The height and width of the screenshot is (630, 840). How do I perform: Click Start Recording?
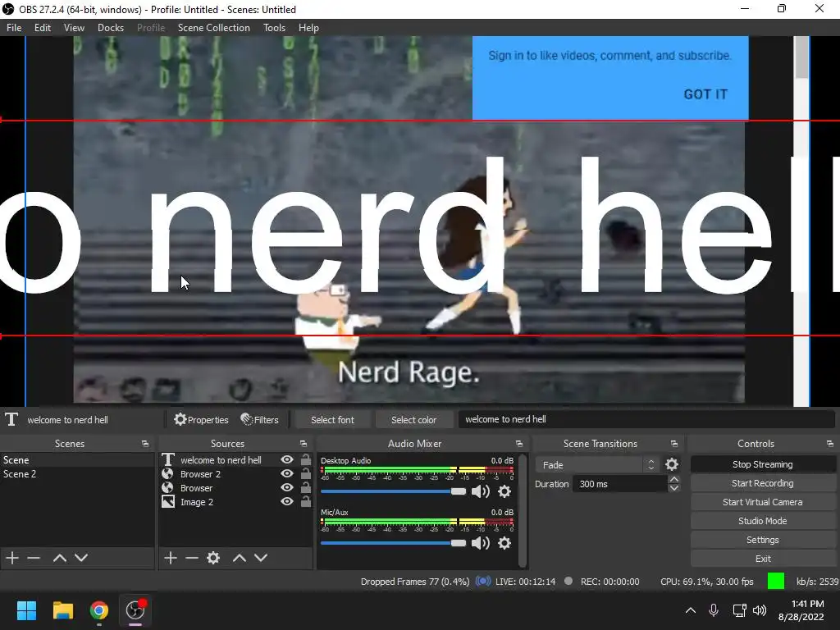762,483
